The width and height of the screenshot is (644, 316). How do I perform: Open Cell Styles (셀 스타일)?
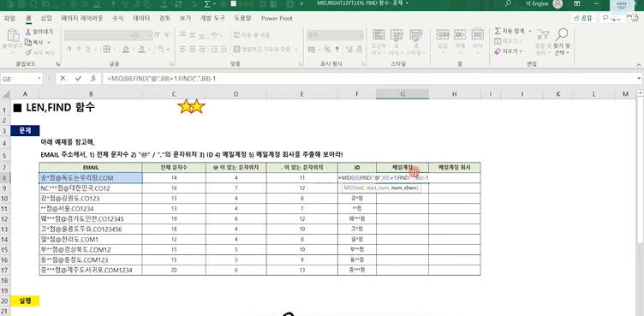[x=415, y=42]
